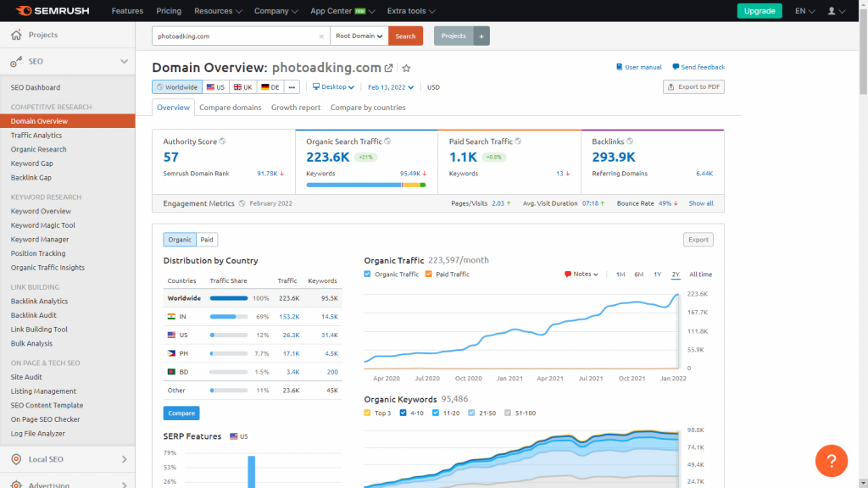Click the Paid Search Traffic info icon
The image size is (868, 488).
pos(518,141)
